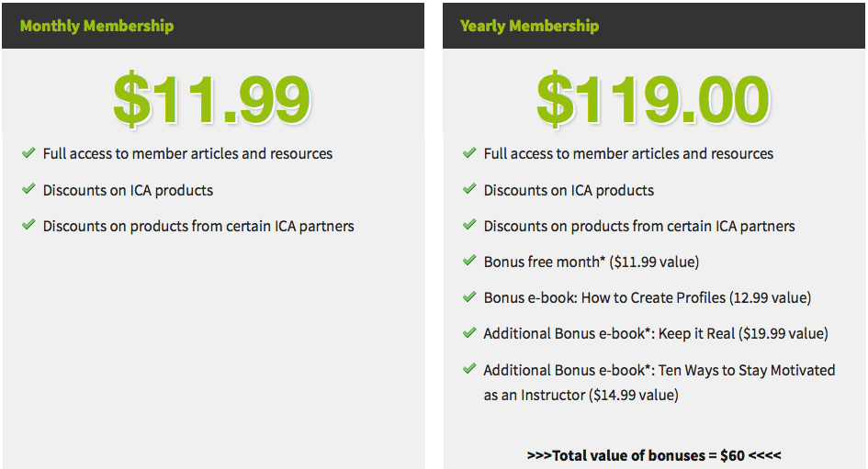Click the $11.99 monthly price

click(211, 99)
